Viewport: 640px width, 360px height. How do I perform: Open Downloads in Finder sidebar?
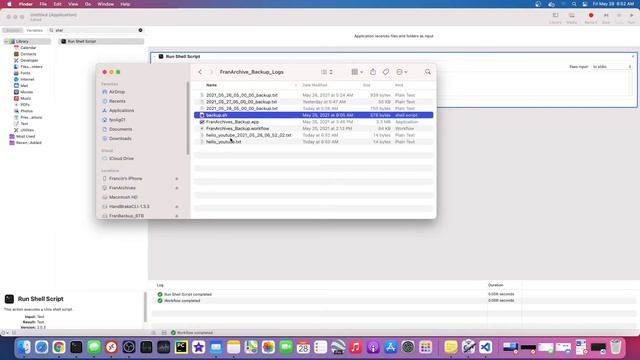(x=120, y=139)
